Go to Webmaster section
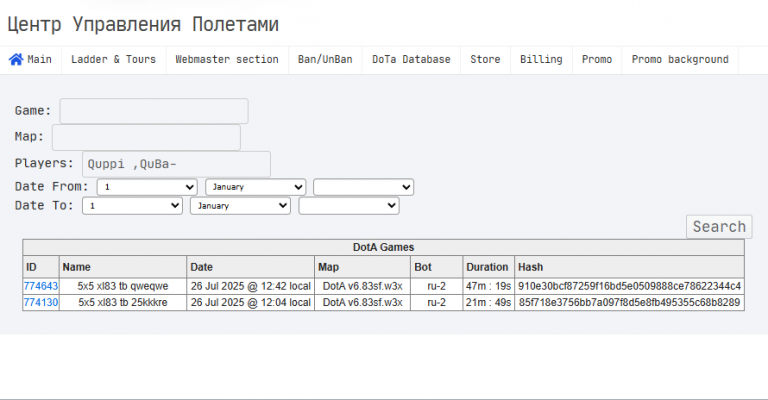The image size is (768, 400). pyautogui.click(x=227, y=60)
